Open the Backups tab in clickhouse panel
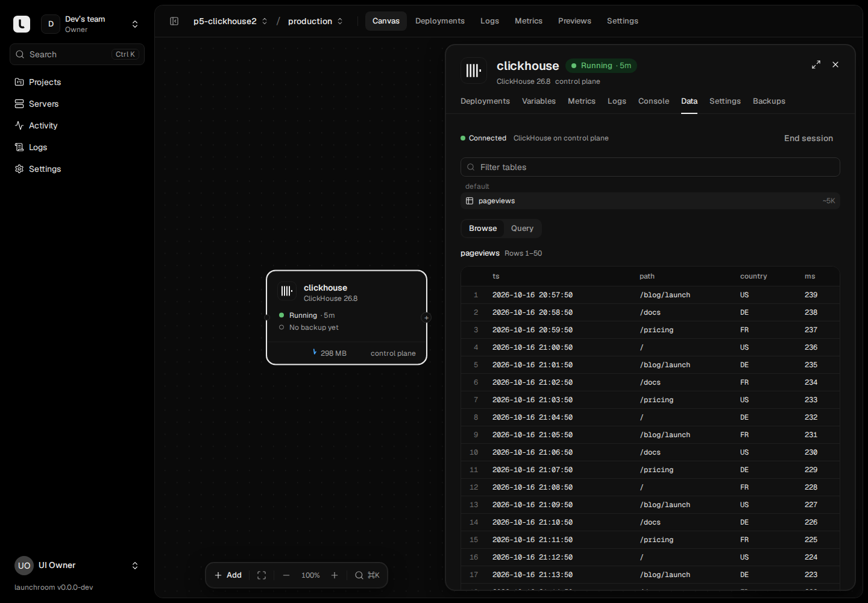 [769, 101]
